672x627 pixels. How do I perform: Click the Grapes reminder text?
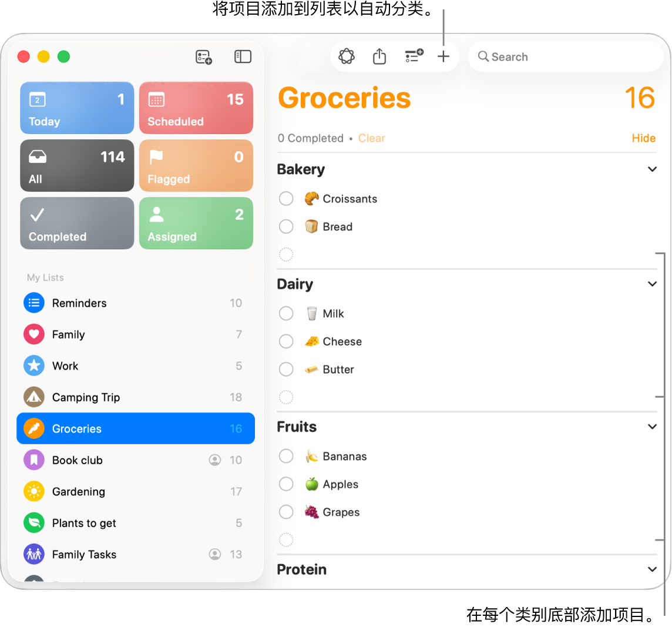[341, 512]
